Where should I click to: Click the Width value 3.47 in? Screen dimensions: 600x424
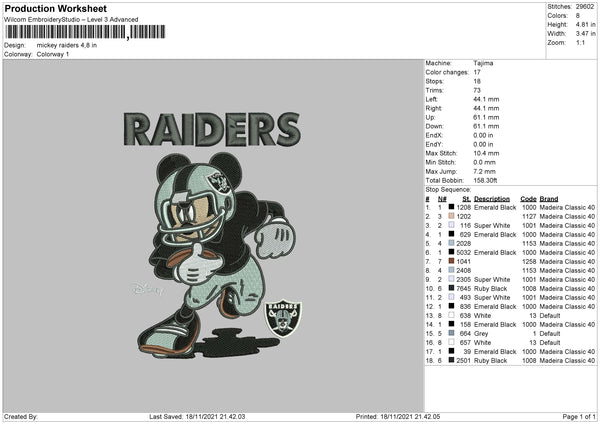[585, 34]
